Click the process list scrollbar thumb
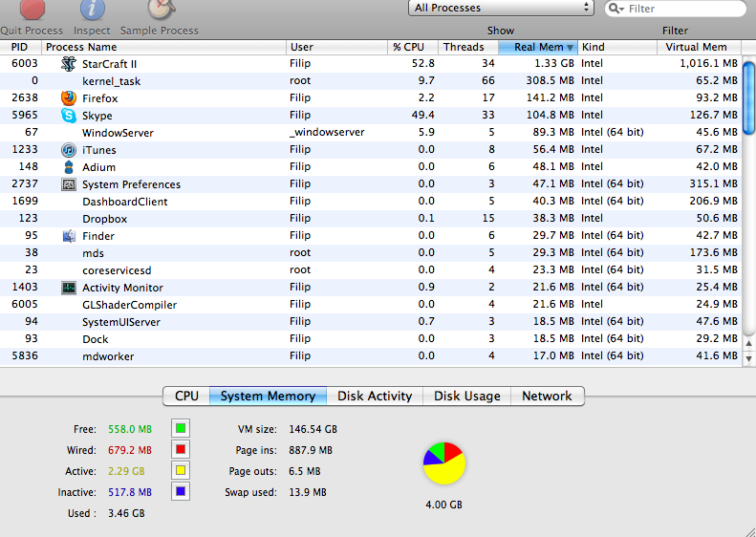This screenshot has height=537, width=756. click(x=748, y=97)
